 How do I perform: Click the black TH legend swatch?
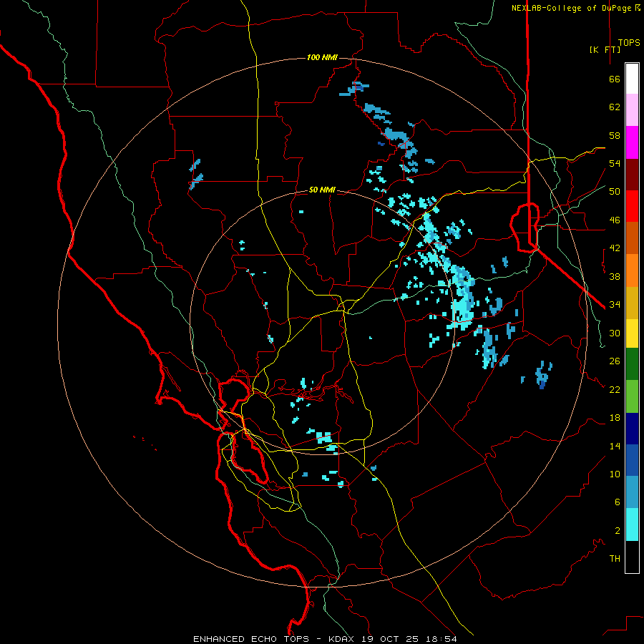coord(632,557)
